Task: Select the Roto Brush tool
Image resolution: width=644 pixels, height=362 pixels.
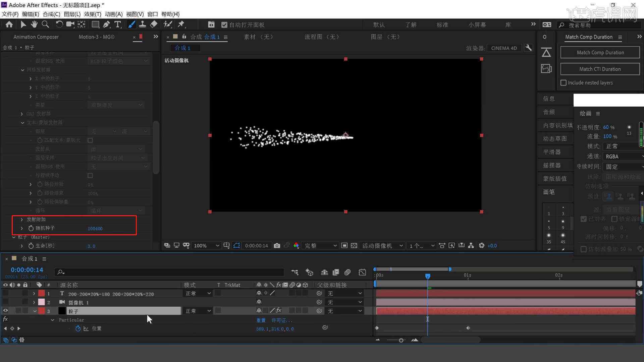Action: pos(168,24)
